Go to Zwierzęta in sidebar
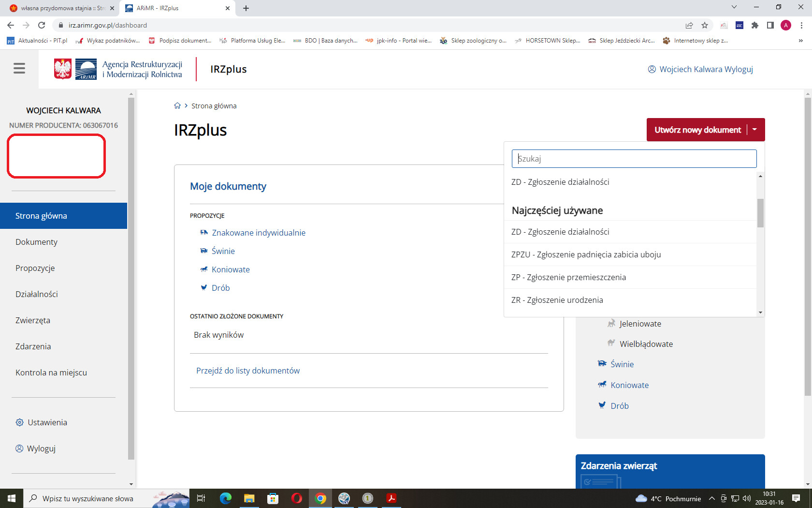Screen dimensions: 812x508 [x=33, y=320]
